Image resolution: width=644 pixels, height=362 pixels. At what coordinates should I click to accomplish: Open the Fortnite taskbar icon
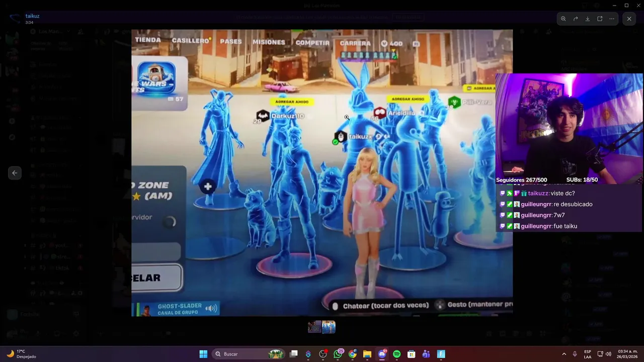tap(441, 354)
